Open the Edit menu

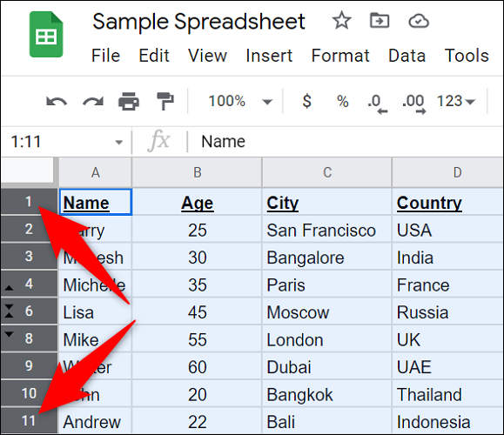coord(154,56)
